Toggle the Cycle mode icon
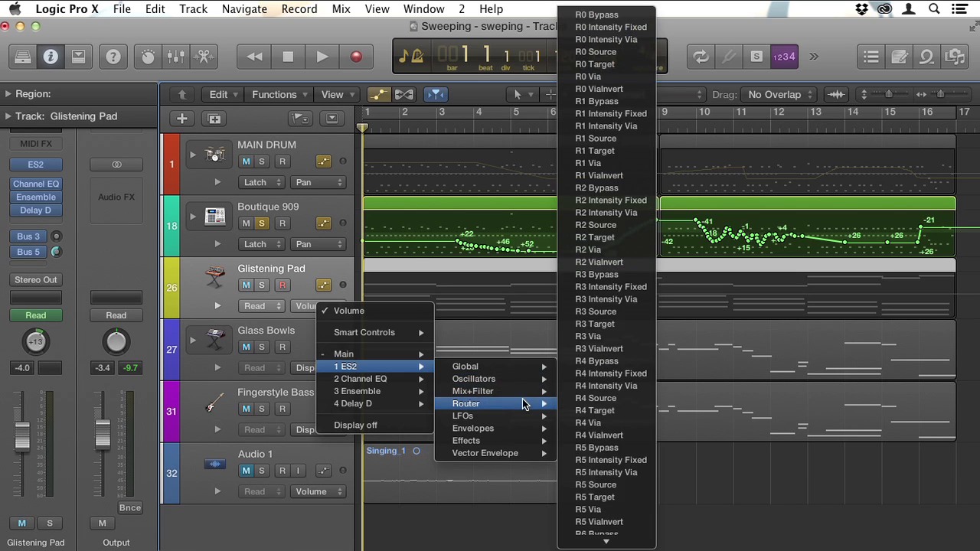The width and height of the screenshot is (980, 551). click(700, 57)
